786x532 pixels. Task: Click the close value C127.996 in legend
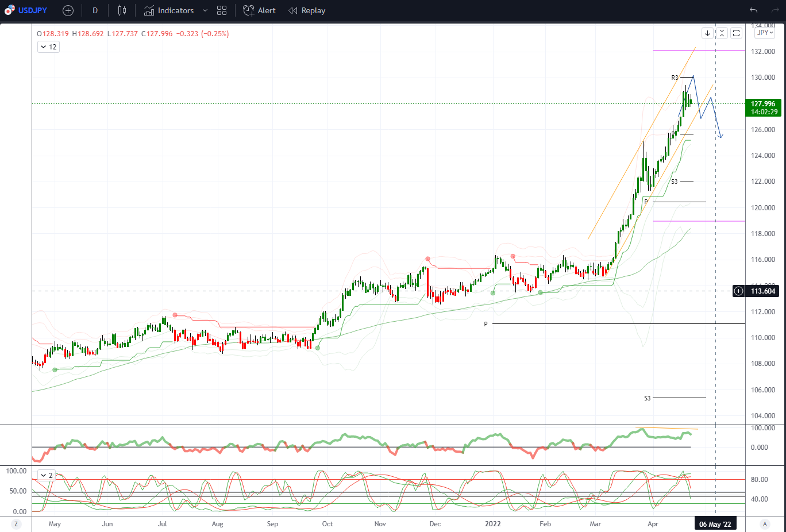coord(157,34)
